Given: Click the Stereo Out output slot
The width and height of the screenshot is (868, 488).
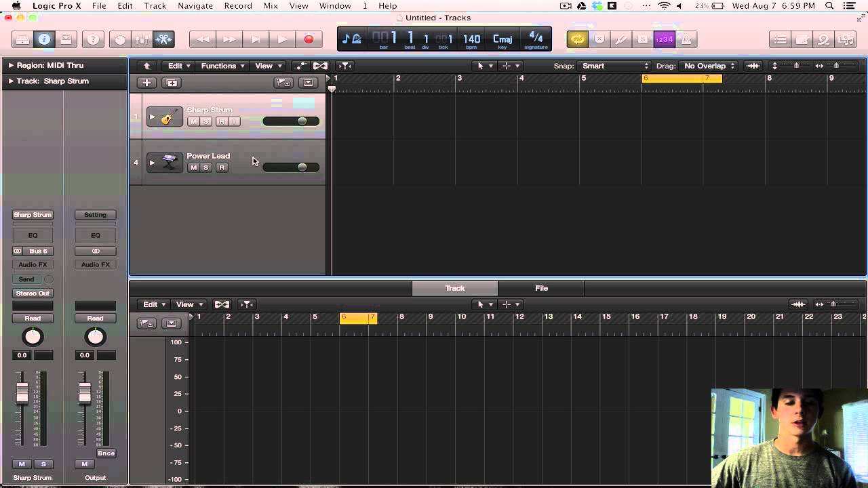Looking at the screenshot, I should tap(33, 293).
